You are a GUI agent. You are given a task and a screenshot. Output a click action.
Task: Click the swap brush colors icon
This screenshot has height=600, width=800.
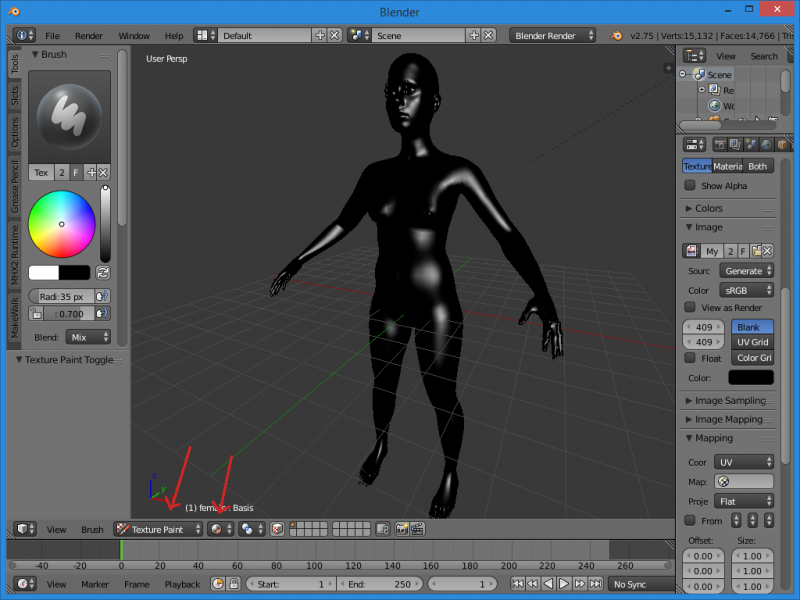point(103,272)
